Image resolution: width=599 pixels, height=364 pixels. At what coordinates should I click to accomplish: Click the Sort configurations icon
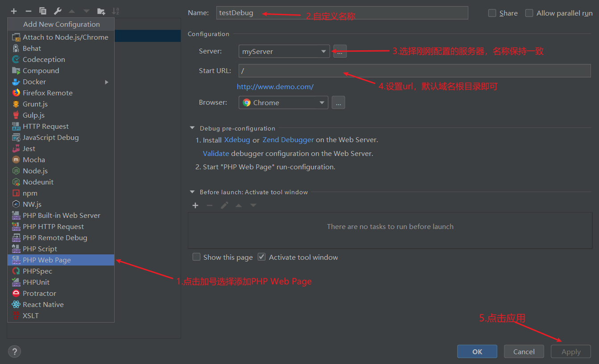tap(116, 11)
